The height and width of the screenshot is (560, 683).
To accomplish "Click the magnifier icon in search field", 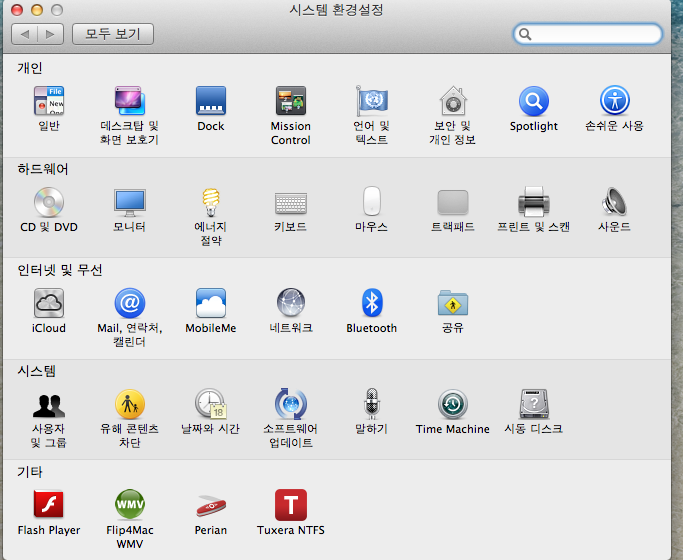I will tap(525, 34).
